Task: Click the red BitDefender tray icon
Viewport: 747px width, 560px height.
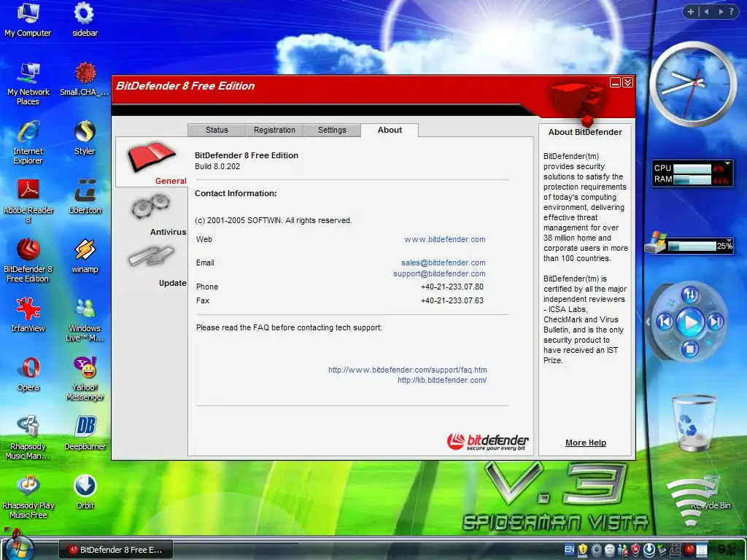Action: (689, 550)
